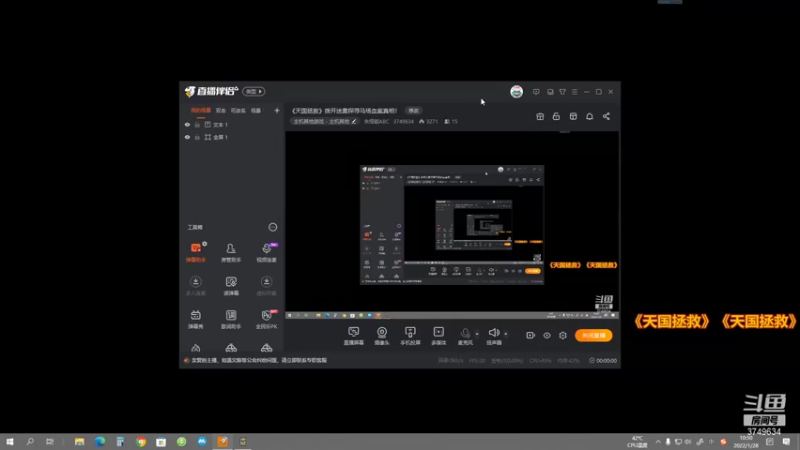
Task: Open the 读弹幕 read-danmaku tool
Action: coord(231,286)
